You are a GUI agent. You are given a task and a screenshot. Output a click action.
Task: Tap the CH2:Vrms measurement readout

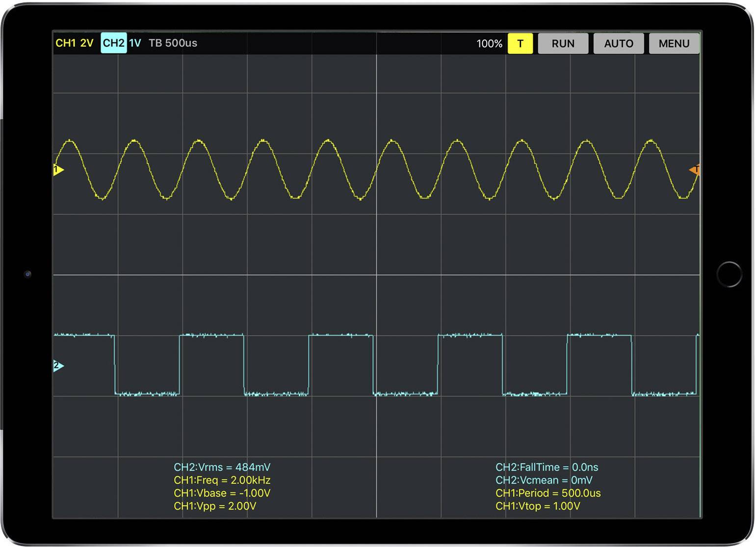222,467
